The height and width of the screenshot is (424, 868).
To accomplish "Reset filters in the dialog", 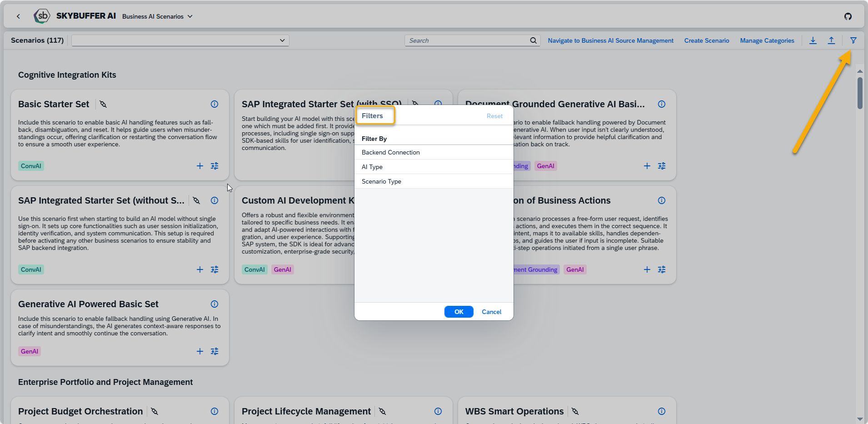I will click(x=494, y=116).
